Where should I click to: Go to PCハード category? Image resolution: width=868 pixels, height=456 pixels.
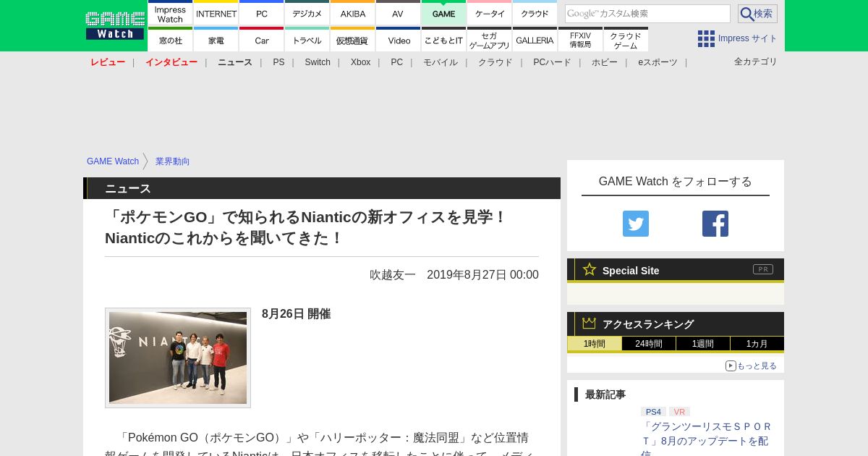(552, 62)
